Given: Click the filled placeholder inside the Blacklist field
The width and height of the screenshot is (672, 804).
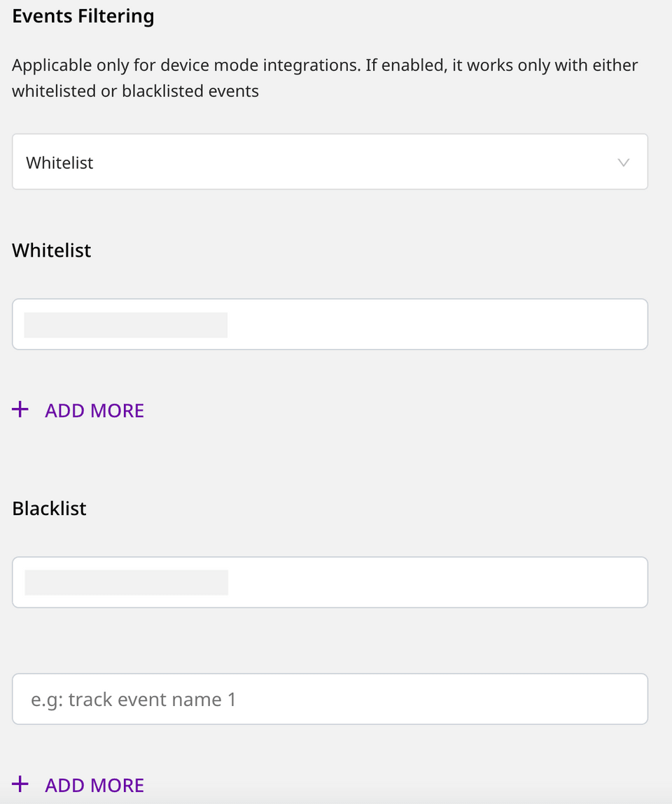Looking at the screenshot, I should pos(126,581).
